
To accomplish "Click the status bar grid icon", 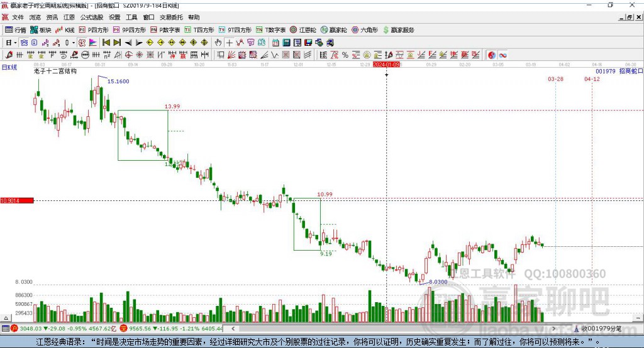I will pyautogui.click(x=5, y=329).
